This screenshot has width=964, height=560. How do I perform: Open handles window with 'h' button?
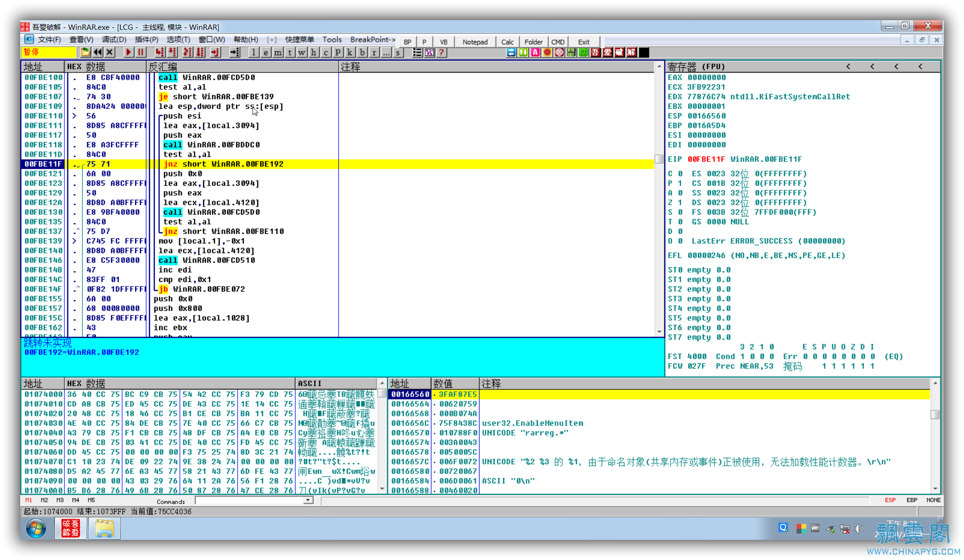[314, 52]
